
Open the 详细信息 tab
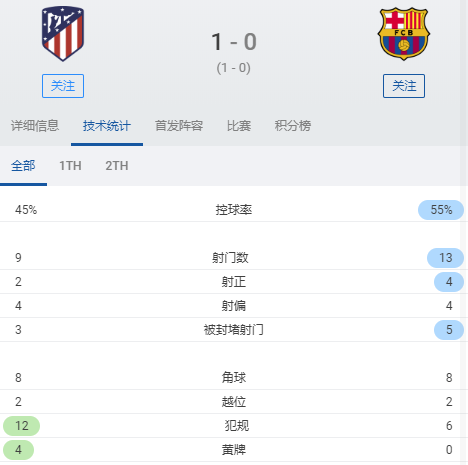point(35,126)
